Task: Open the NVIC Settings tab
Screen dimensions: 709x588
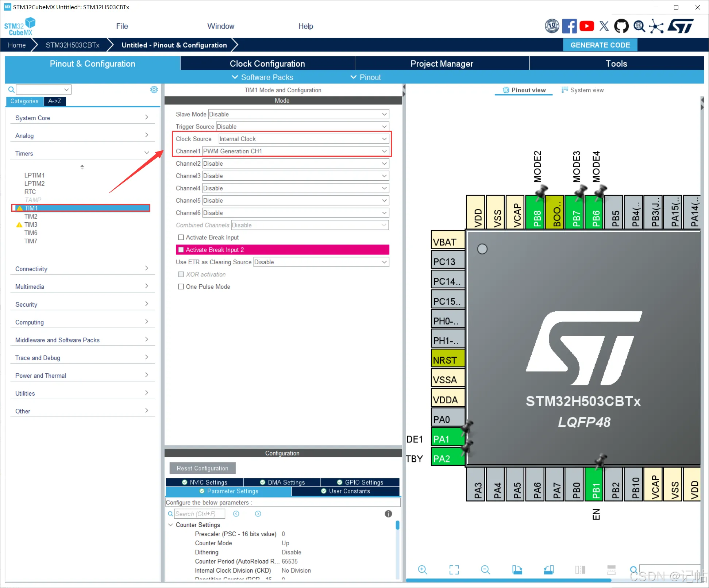Action: point(205,483)
